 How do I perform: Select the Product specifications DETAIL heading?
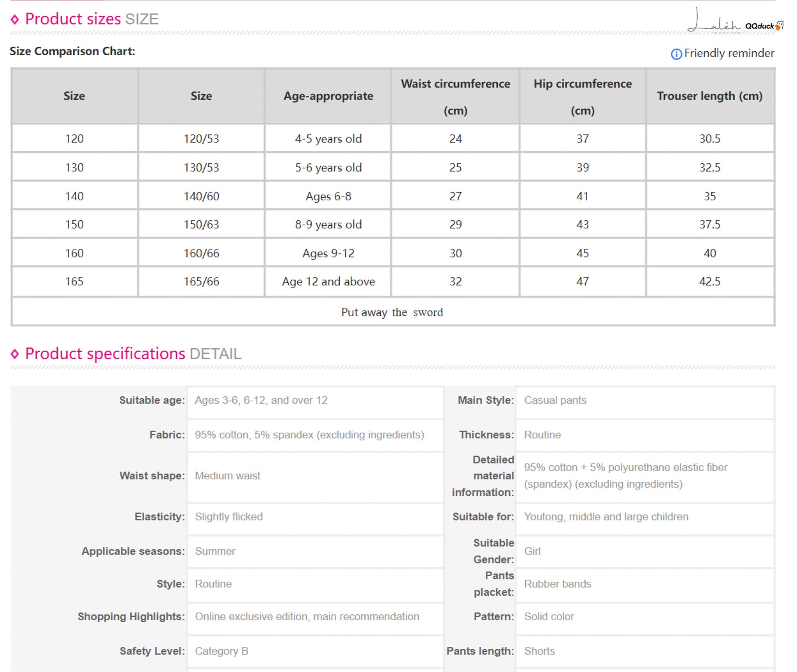(133, 353)
